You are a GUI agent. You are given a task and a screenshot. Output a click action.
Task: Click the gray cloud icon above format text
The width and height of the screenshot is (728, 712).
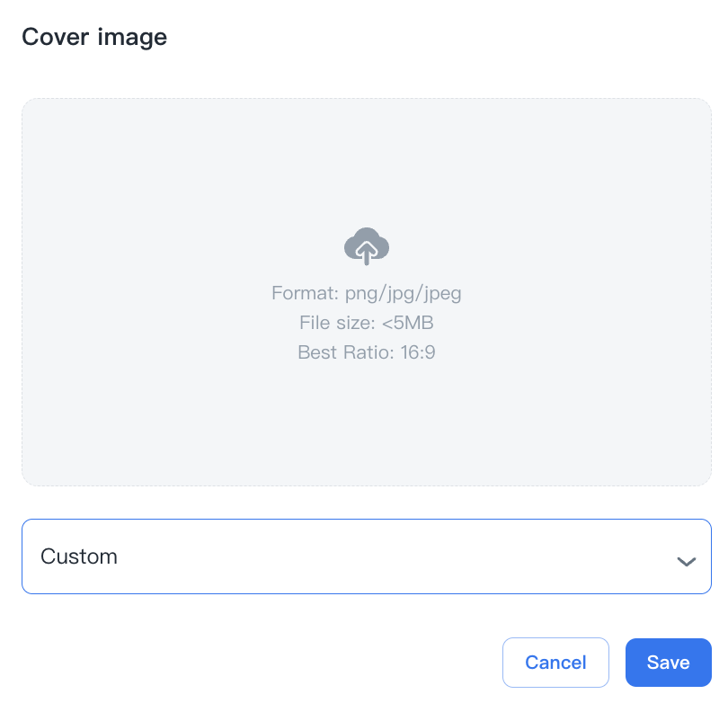(x=367, y=245)
